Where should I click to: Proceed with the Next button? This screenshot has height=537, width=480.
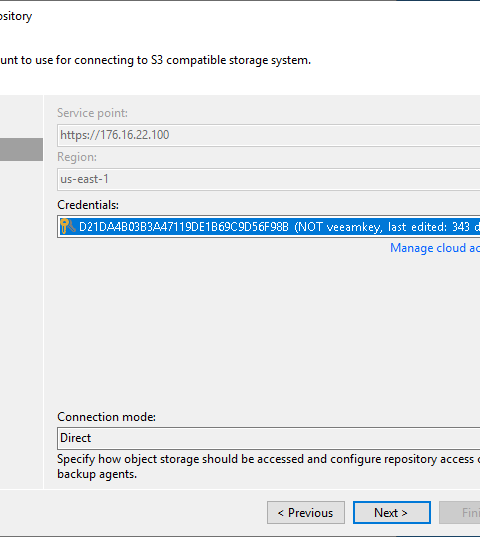(392, 513)
